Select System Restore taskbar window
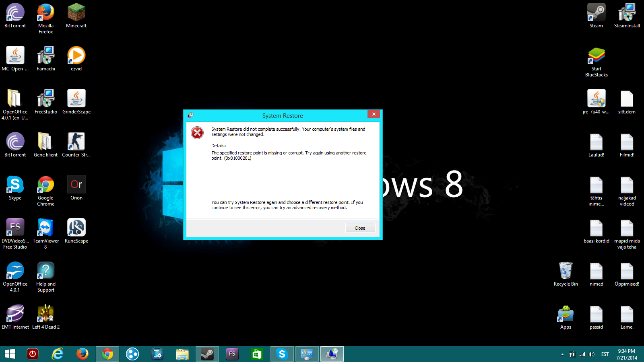This screenshot has width=644, height=362. click(332, 354)
